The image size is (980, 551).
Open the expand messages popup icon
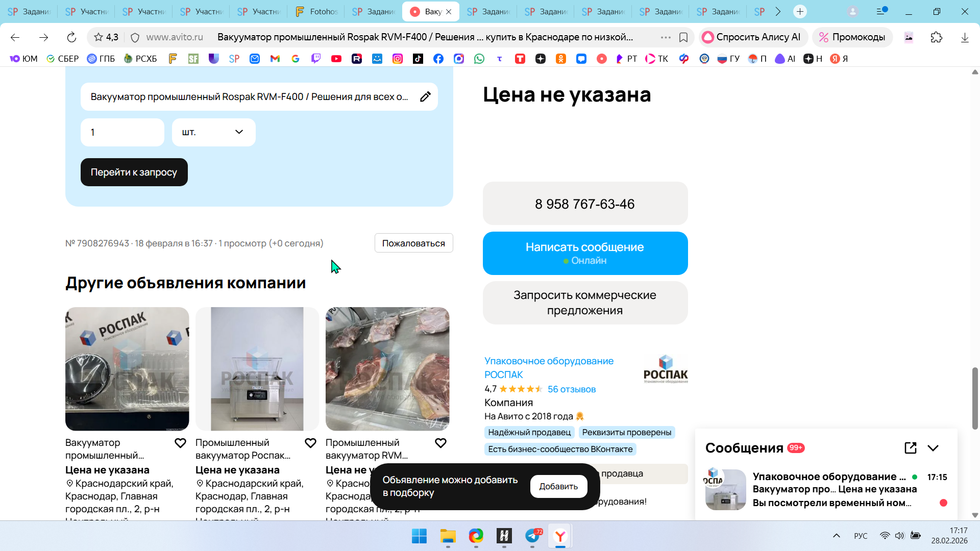(910, 448)
